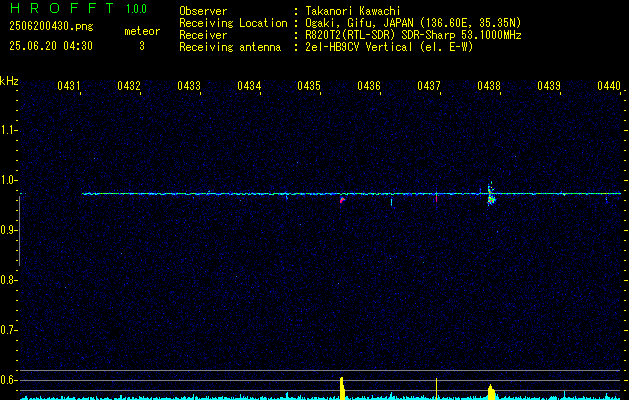
Task: Click the HROFFT title text
Action: point(62,8)
